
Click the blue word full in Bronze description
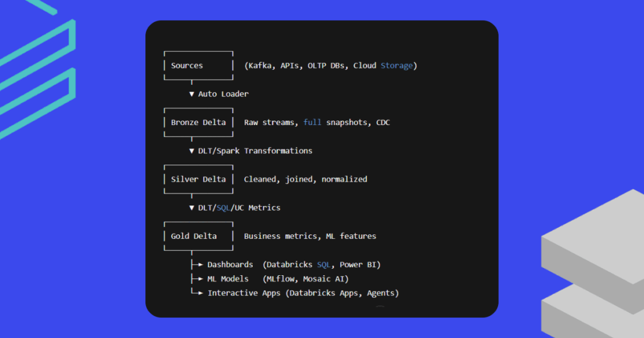click(x=312, y=123)
